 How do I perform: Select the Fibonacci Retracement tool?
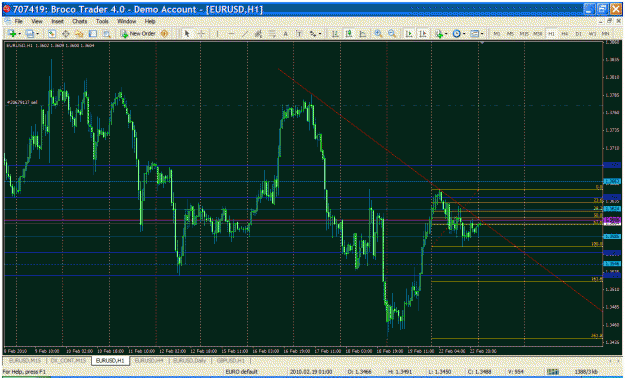pos(272,34)
